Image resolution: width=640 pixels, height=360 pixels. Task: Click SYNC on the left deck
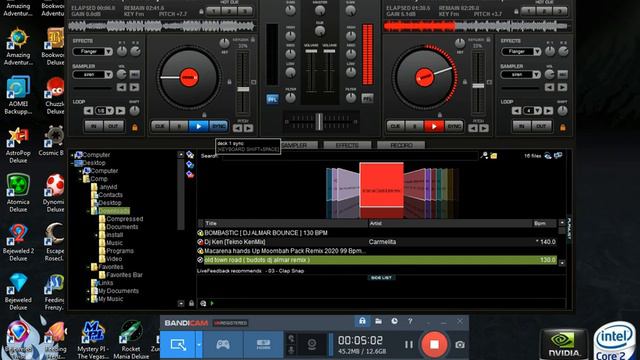coord(218,127)
